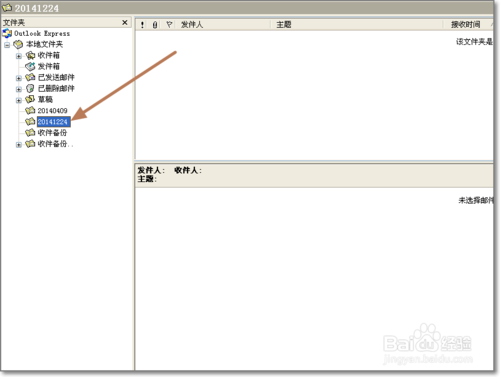Sort by flag column header
The height and width of the screenshot is (377, 500).
pyautogui.click(x=169, y=25)
